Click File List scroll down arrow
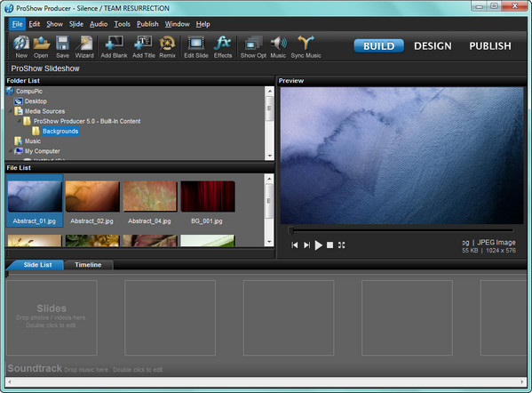Viewport: 532px width, 393px height. pos(269,242)
